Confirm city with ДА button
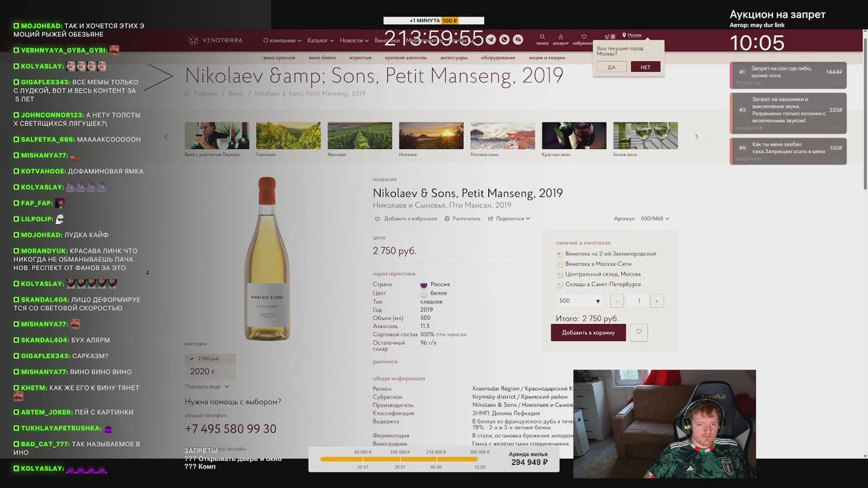The width and height of the screenshot is (868, 488). pos(612,67)
